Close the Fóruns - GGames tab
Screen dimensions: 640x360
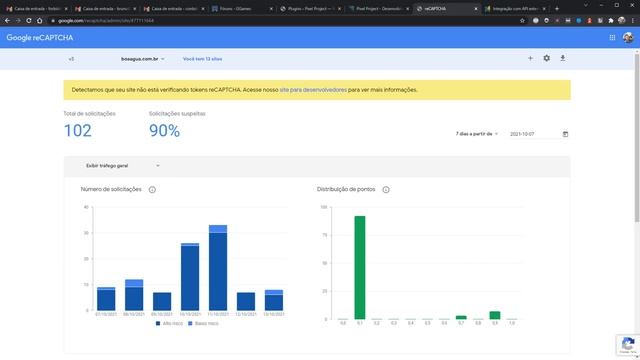click(271, 9)
